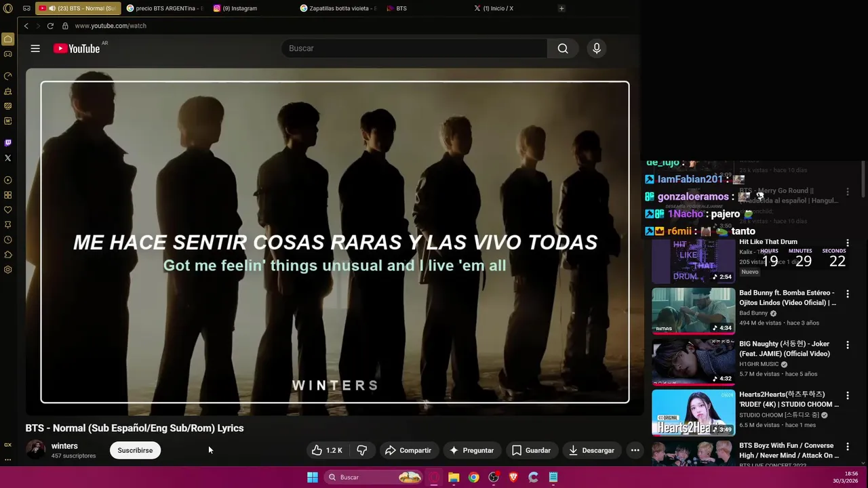The width and height of the screenshot is (868, 488).
Task: Switch to the precio BTS ARGENTina tab
Action: 165,8
